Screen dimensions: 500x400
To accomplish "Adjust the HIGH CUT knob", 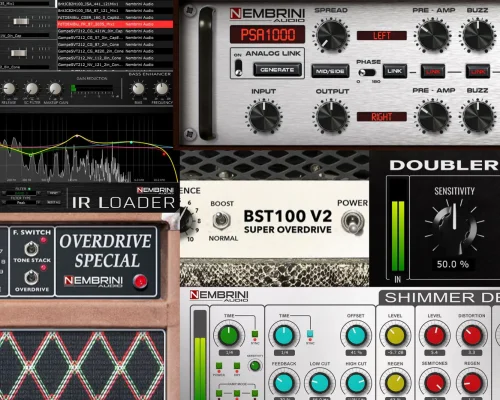I will 356,383.
